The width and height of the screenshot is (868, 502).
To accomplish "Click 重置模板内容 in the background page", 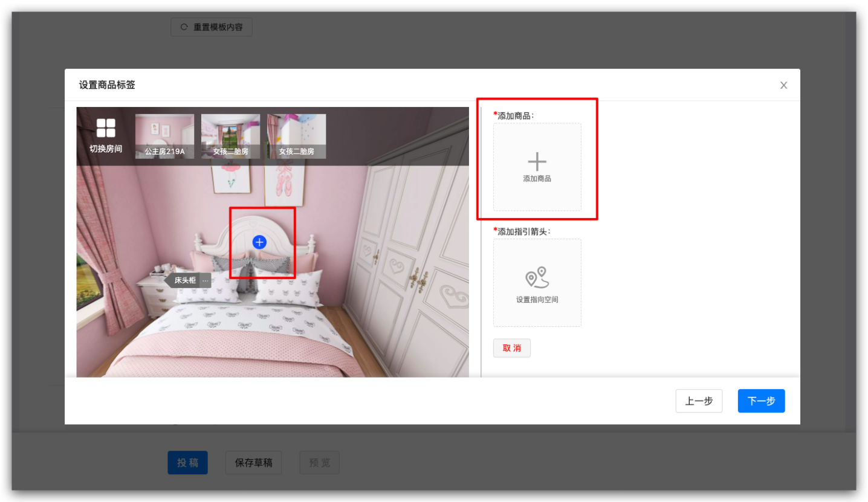I will click(x=211, y=27).
